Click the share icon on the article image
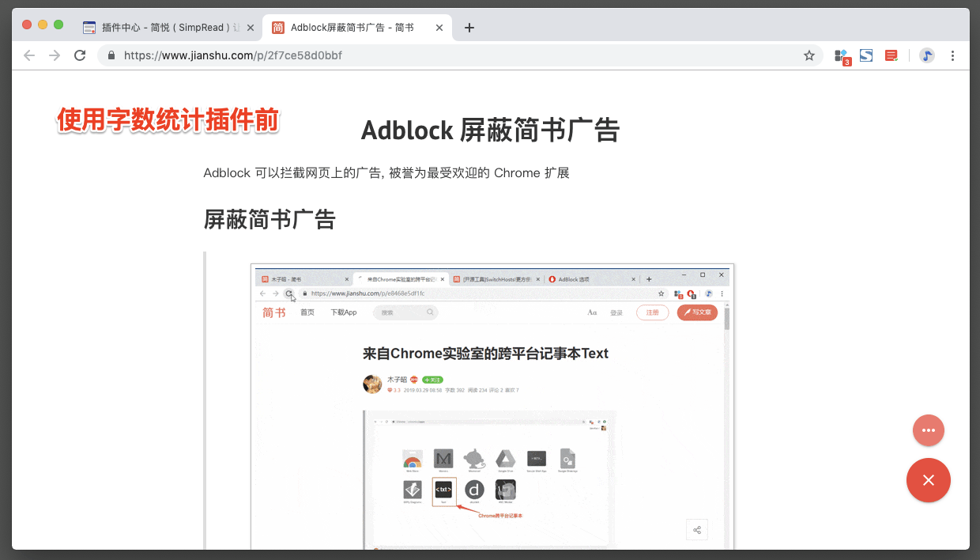This screenshot has height=560, width=980. coord(697,530)
